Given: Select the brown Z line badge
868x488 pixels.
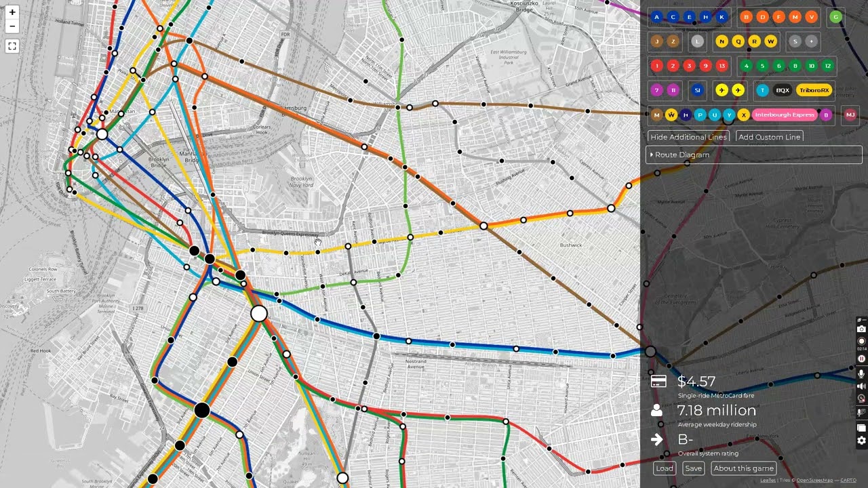Looking at the screenshot, I should click(673, 41).
